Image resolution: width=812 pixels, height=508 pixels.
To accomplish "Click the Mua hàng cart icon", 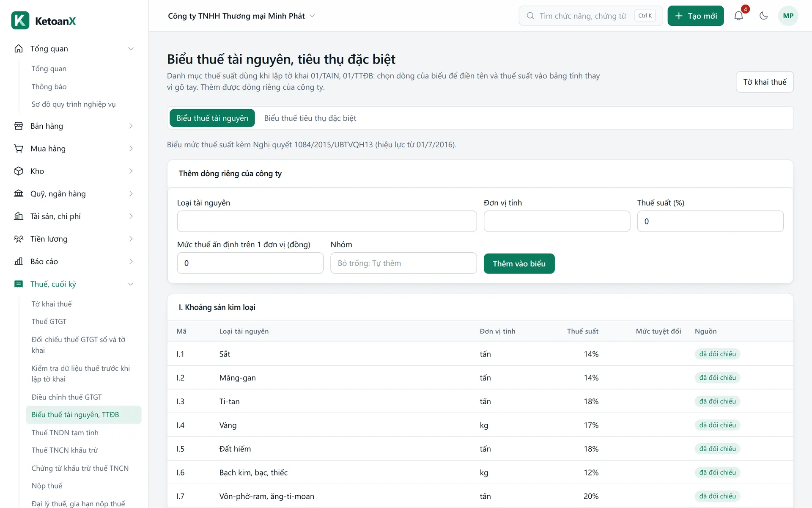I will 19,149.
